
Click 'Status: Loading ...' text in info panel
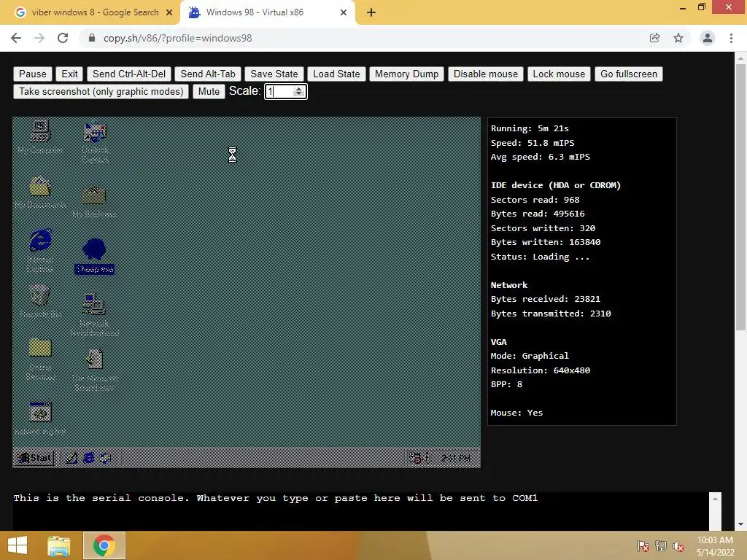(x=540, y=257)
